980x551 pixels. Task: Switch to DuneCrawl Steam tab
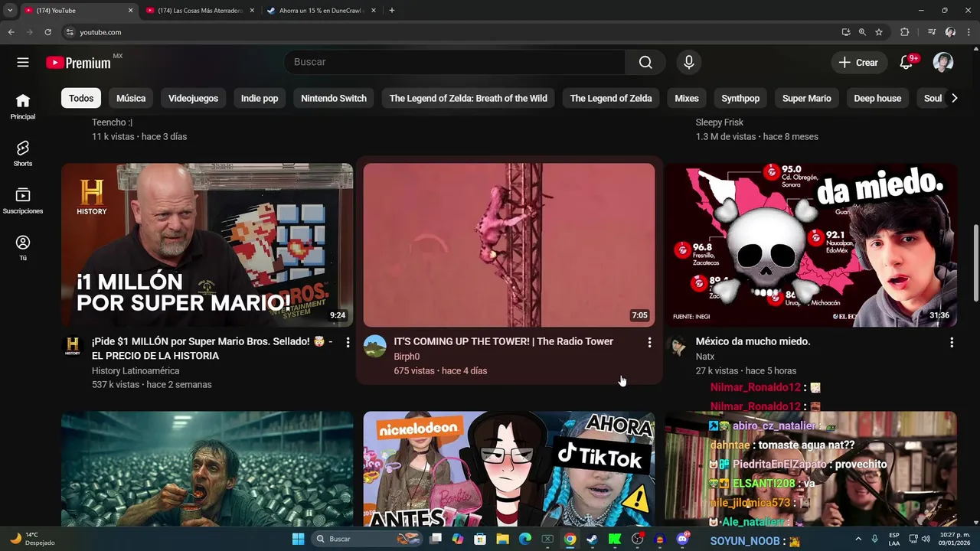(x=321, y=10)
